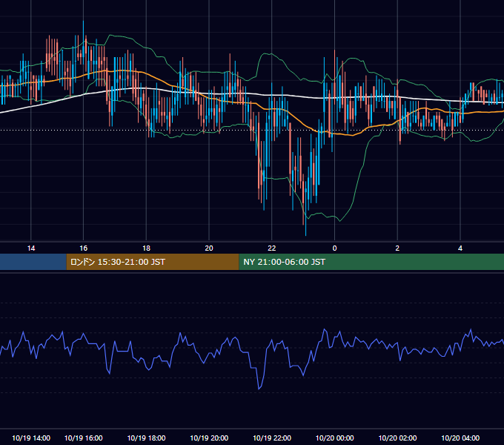Click the 10/19 18:00 date label
Image resolution: width=504 pixels, height=445 pixels.
(x=146, y=438)
